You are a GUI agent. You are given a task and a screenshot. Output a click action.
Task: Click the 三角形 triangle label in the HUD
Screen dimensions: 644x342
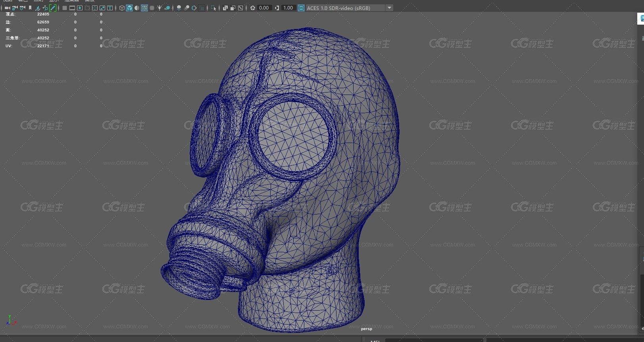click(12, 38)
